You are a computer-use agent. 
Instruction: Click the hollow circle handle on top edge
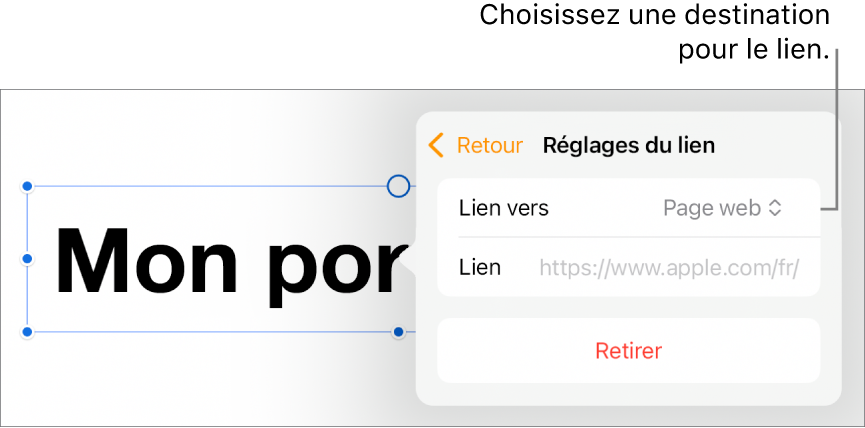click(x=398, y=186)
